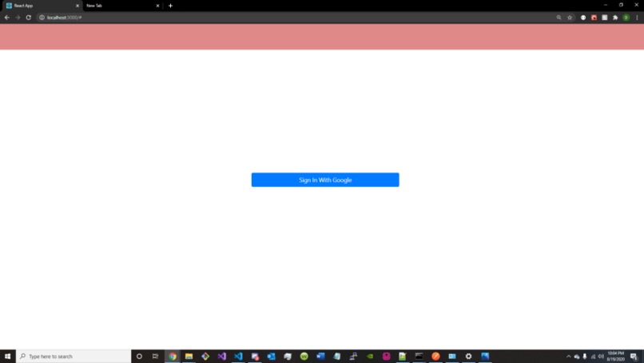The height and width of the screenshot is (363, 644).
Task: Open Visual Studio Code from the taskbar
Action: click(x=238, y=356)
